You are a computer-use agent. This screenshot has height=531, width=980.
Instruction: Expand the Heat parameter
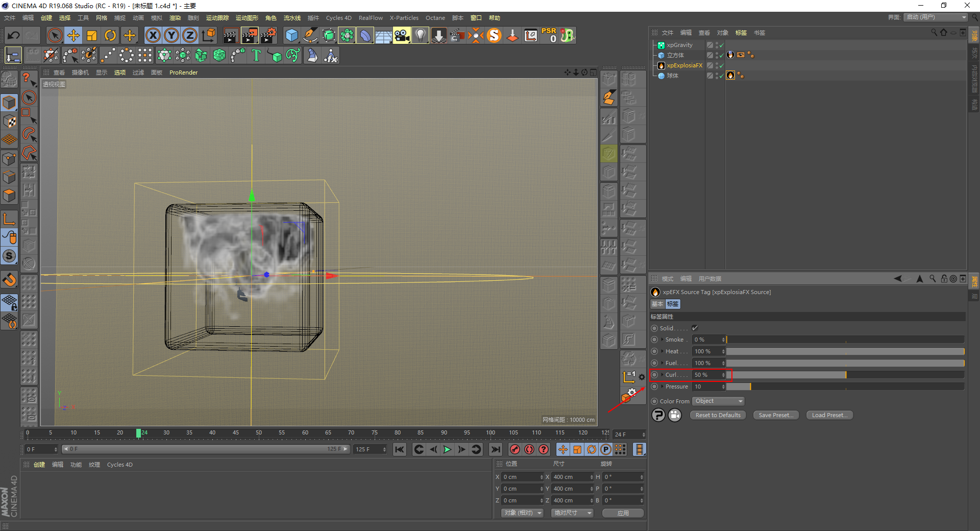(x=662, y=351)
